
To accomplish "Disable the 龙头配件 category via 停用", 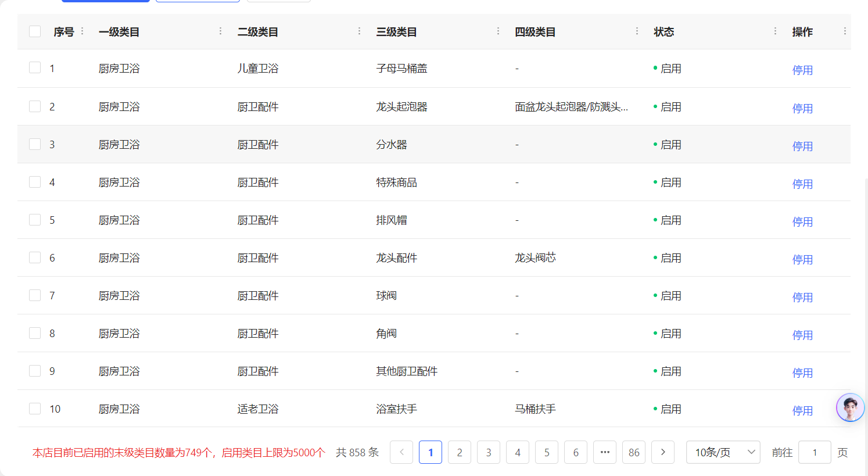I will click(x=802, y=259).
